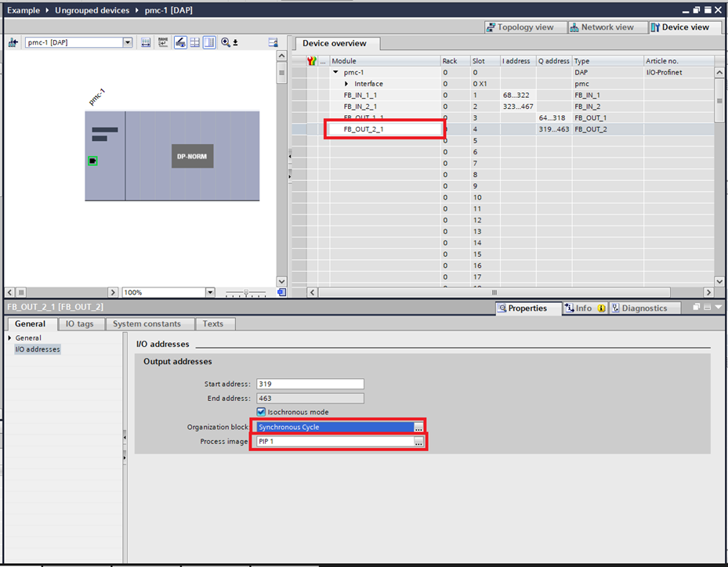Uncheck the Isochronous mode checkbox
Screen dimensions: 728x567
[260, 412]
